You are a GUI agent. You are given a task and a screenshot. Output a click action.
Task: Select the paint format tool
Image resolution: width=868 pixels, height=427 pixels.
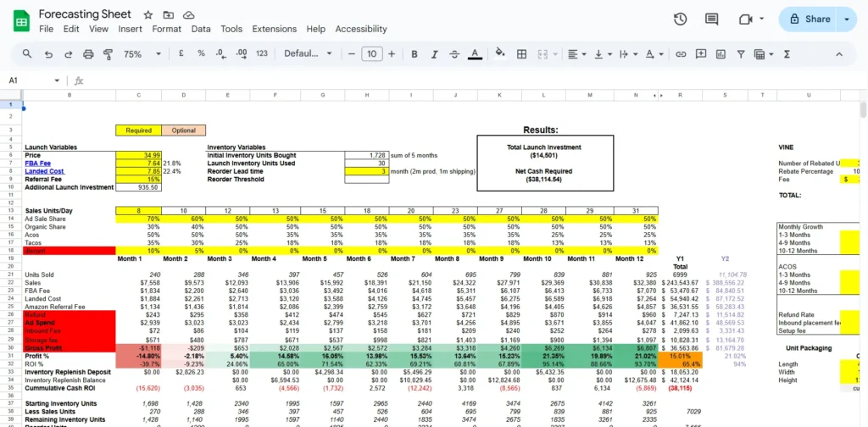pos(107,53)
